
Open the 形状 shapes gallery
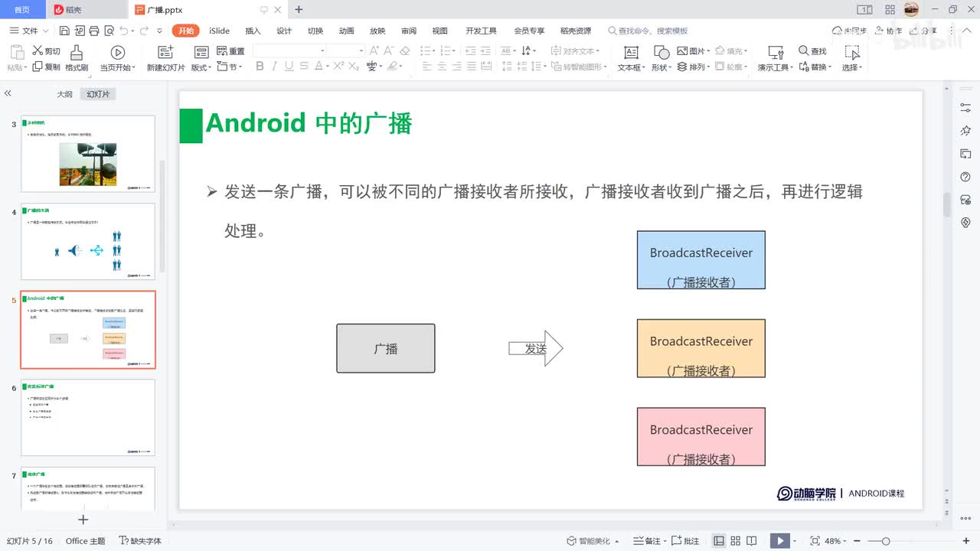(661, 58)
